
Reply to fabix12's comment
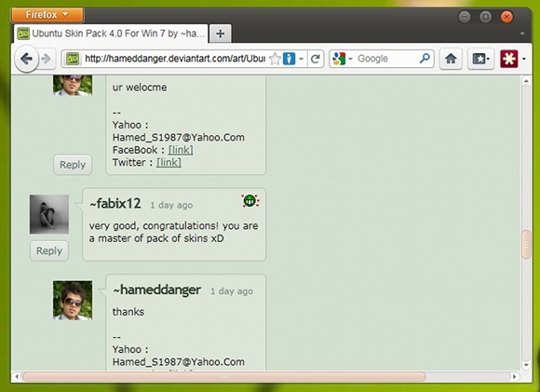tap(49, 250)
